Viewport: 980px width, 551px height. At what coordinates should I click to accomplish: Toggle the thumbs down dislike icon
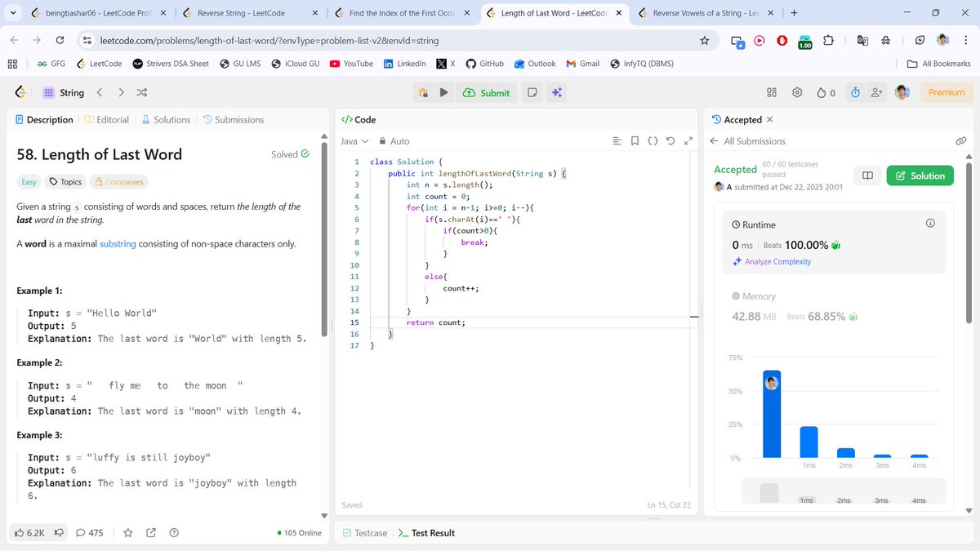pos(58,532)
